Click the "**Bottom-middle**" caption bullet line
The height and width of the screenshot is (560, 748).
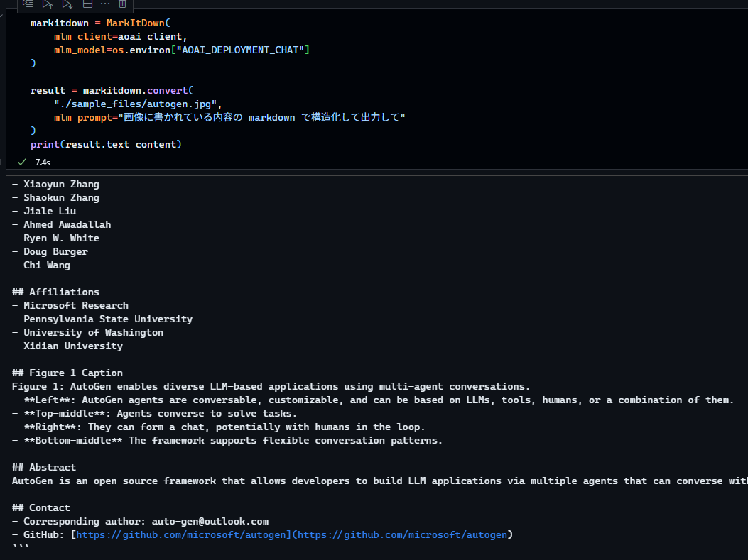pyautogui.click(x=227, y=440)
